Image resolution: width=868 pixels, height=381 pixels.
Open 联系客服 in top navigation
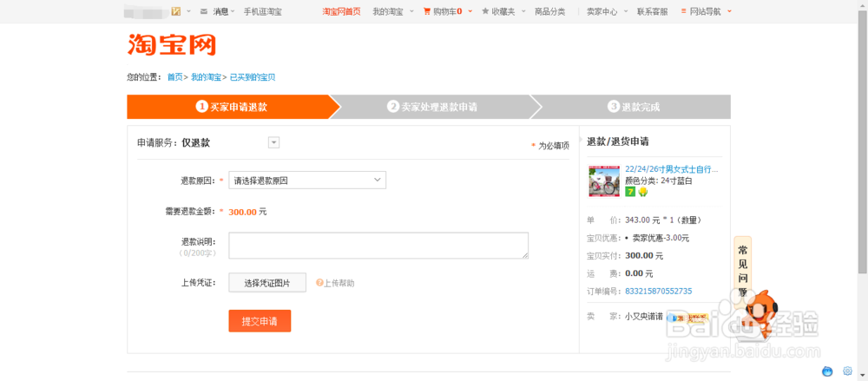tap(652, 11)
